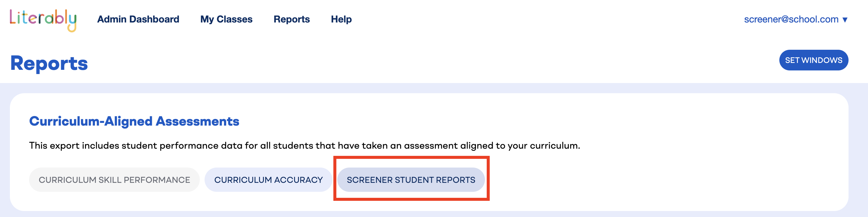The width and height of the screenshot is (868, 217).
Task: Click the export description sentence
Action: click(305, 146)
